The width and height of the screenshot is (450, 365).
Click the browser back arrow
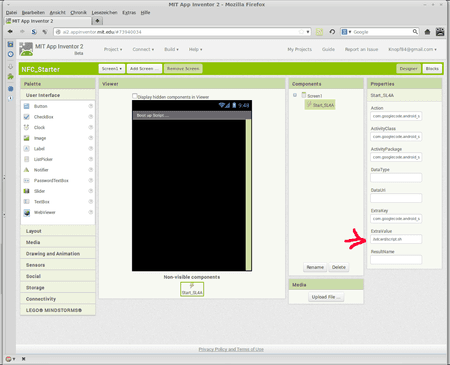pyautogui.click(x=10, y=32)
